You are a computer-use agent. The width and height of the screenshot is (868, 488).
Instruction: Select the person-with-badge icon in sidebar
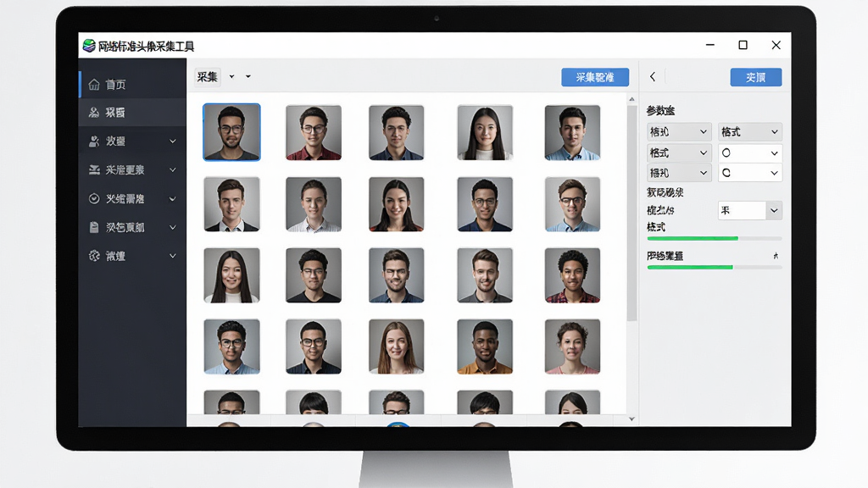pyautogui.click(x=94, y=141)
